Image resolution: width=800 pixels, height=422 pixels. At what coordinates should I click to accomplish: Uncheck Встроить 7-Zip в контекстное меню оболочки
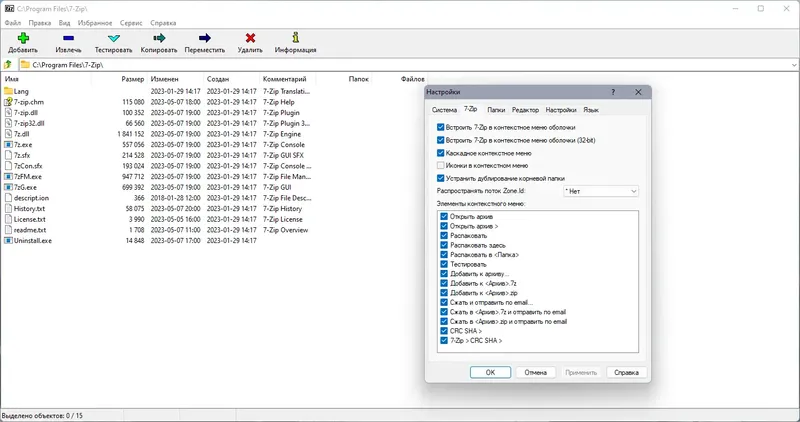[x=440, y=127]
